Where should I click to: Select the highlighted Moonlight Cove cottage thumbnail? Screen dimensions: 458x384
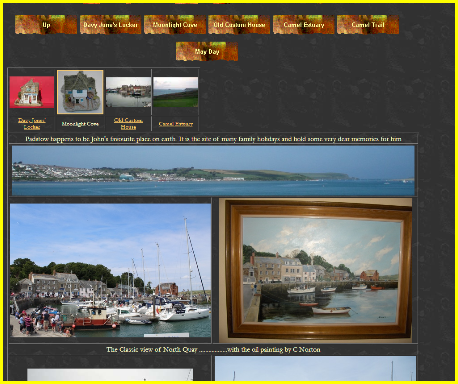(x=80, y=92)
